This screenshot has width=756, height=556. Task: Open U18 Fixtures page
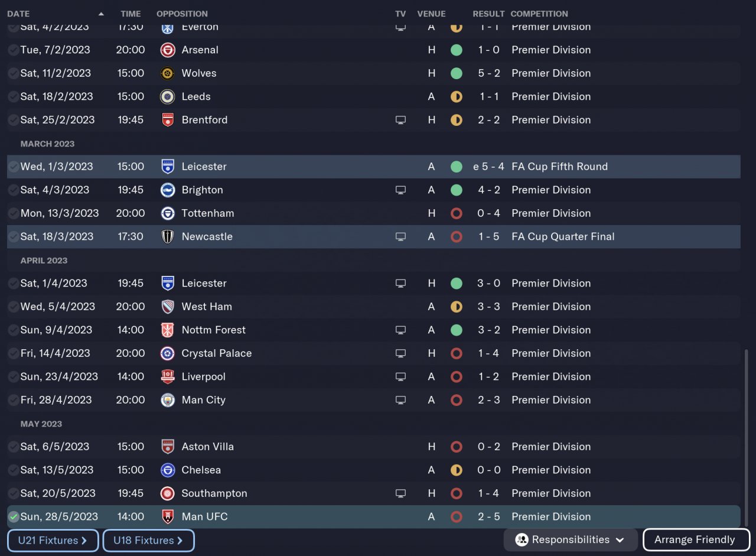[148, 540]
